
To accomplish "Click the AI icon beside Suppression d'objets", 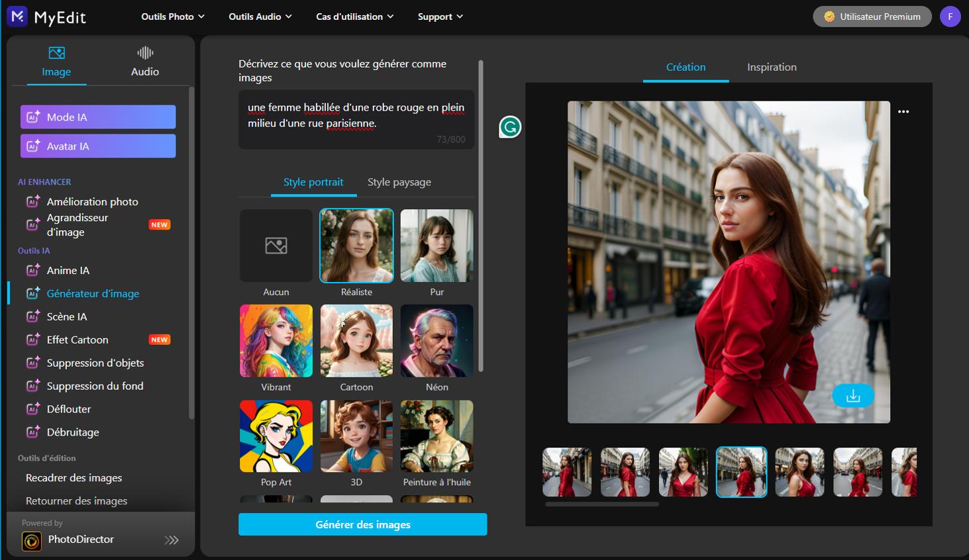I will [33, 363].
